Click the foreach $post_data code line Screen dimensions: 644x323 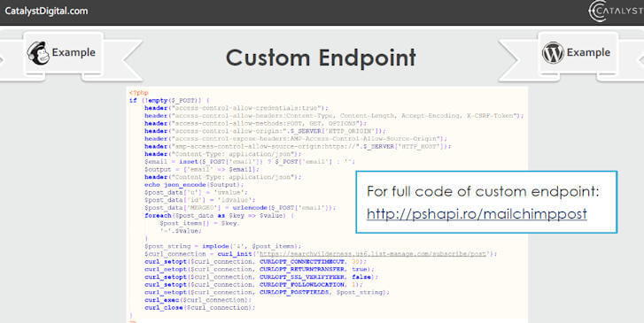coord(219,215)
